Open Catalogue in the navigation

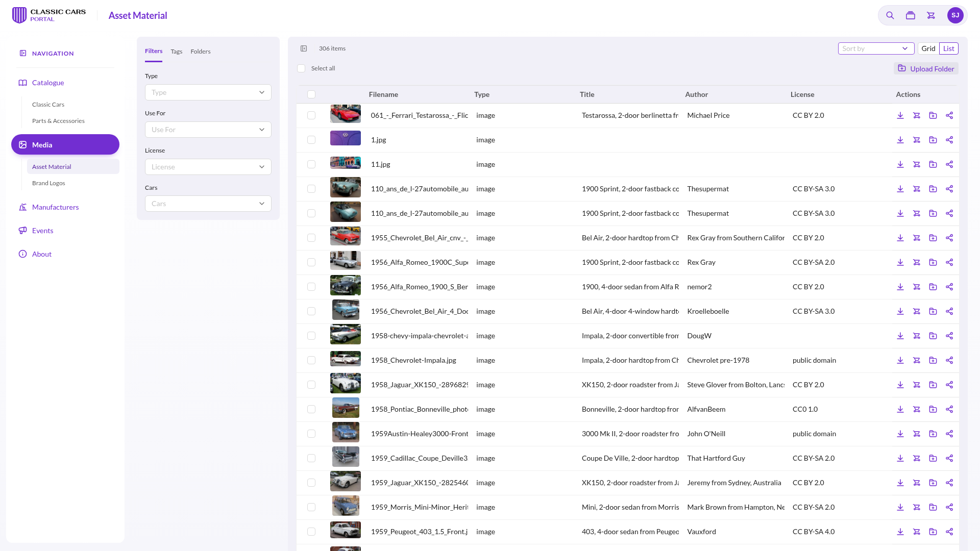coord(48,83)
